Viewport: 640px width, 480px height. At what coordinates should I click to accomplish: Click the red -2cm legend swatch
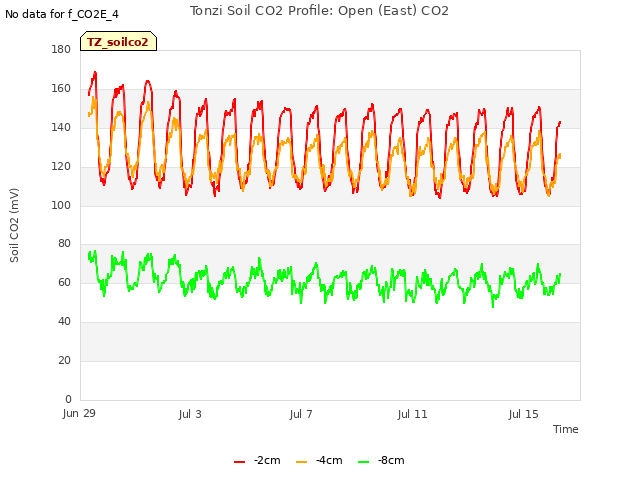pos(240,462)
